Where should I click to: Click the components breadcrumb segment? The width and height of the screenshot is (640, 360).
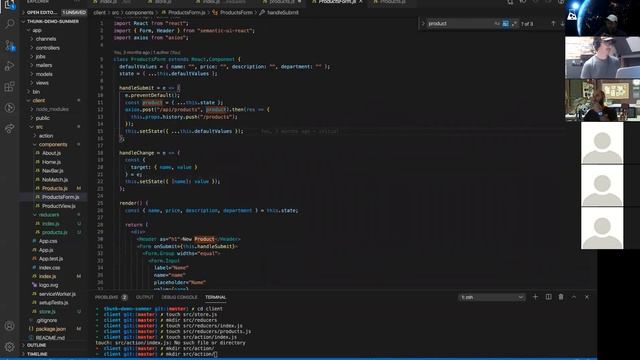coord(139,13)
